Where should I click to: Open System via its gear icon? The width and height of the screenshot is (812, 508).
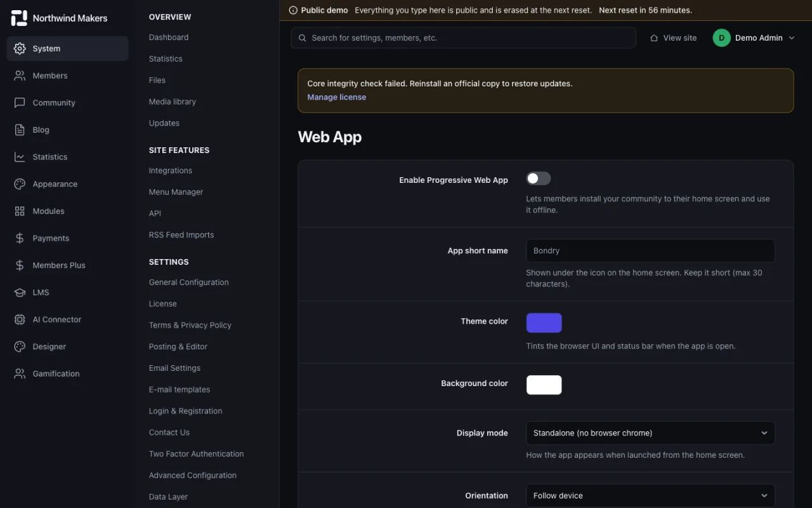point(20,49)
